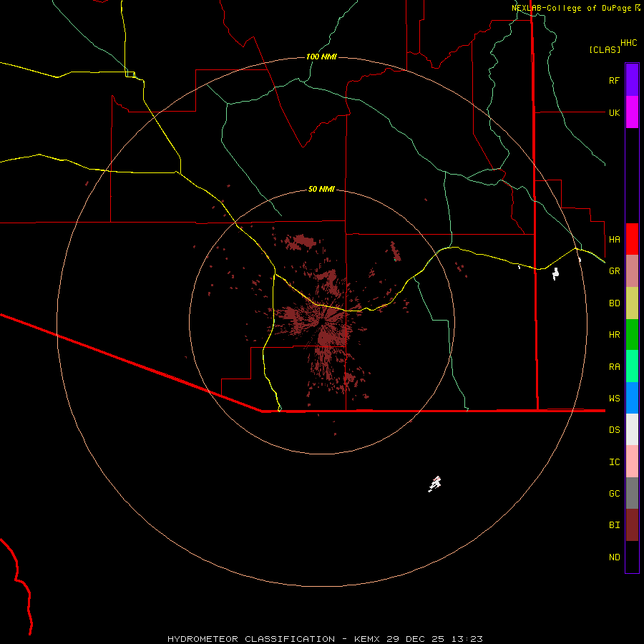
Task: Click the BI legend label
Action: pyautogui.click(x=614, y=525)
